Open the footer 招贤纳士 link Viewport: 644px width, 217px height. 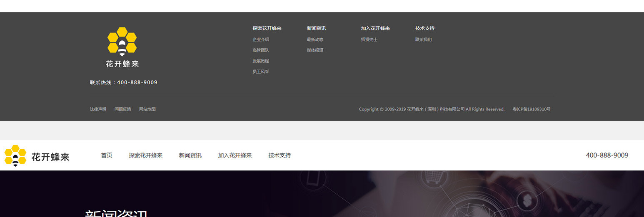click(369, 39)
